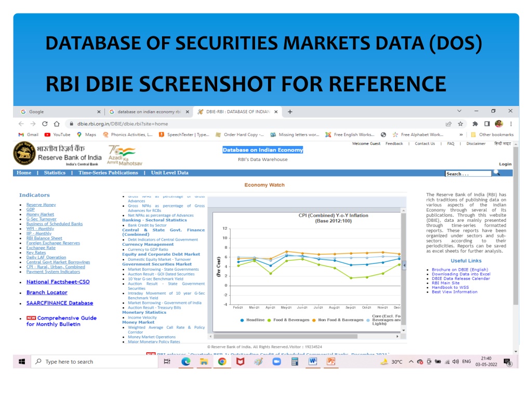The height and width of the screenshot is (399, 532).
Task: Focus the site Search field
Action: point(468,174)
